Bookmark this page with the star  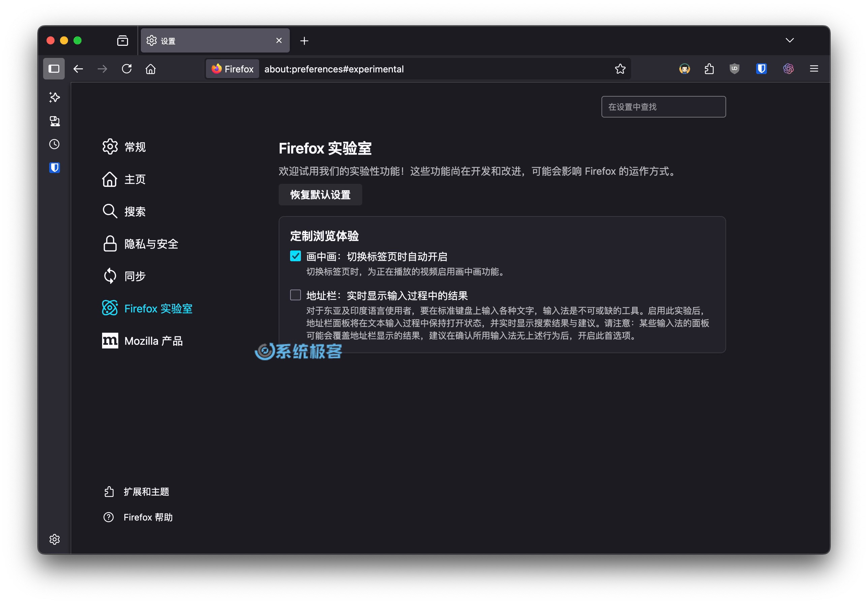[620, 69]
